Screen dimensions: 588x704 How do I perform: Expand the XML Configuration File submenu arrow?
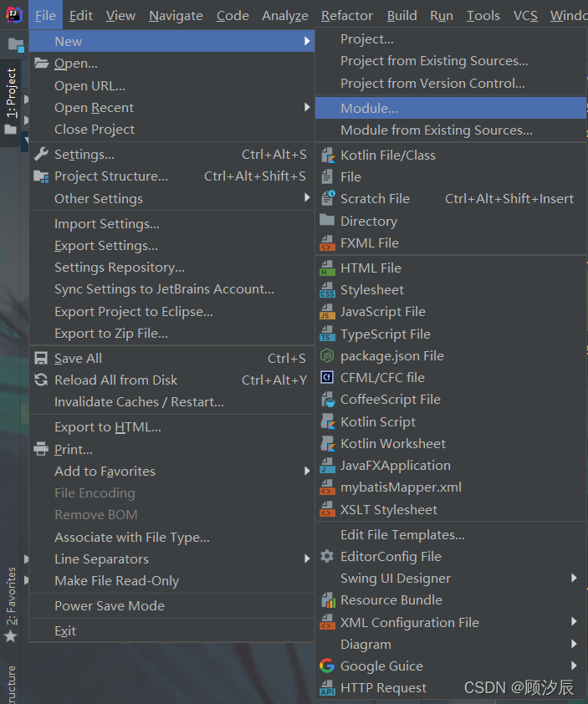click(574, 621)
